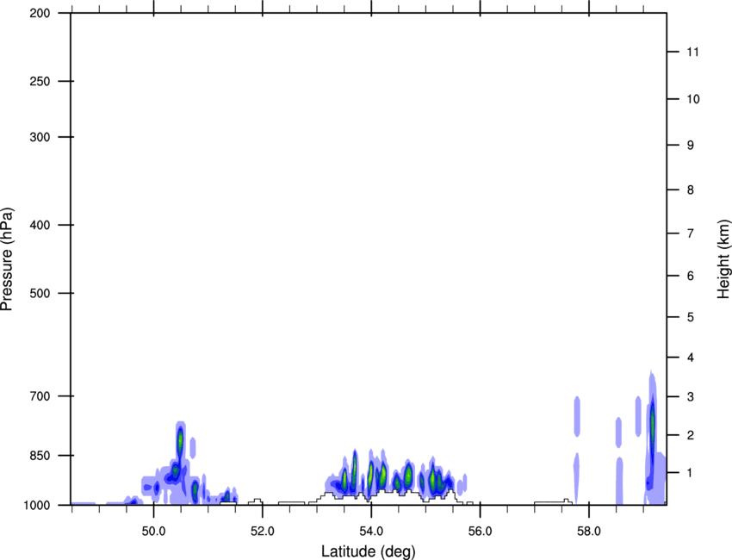Viewport: 732px width, 560px height.
Task: Click the 400 pressure tick label
Action: pyautogui.click(x=40, y=225)
